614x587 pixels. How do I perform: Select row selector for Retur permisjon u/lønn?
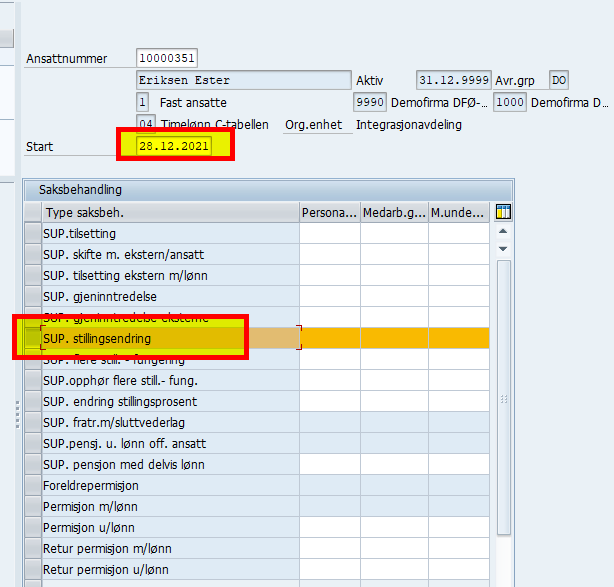[33, 569]
